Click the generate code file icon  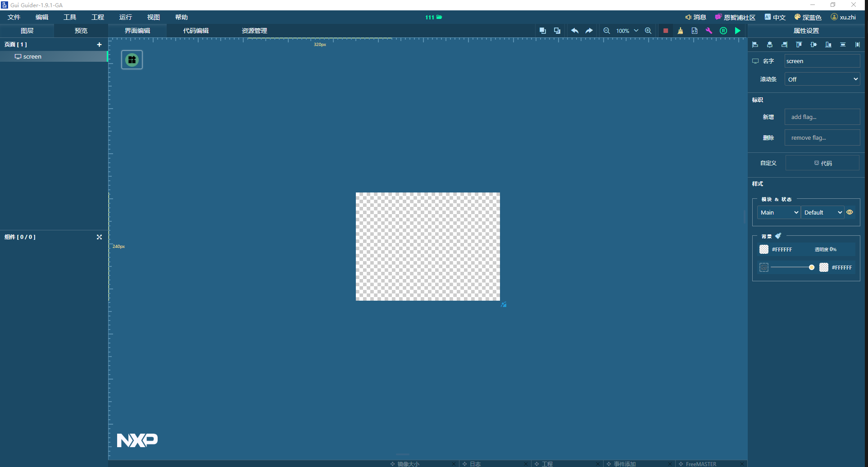point(694,31)
